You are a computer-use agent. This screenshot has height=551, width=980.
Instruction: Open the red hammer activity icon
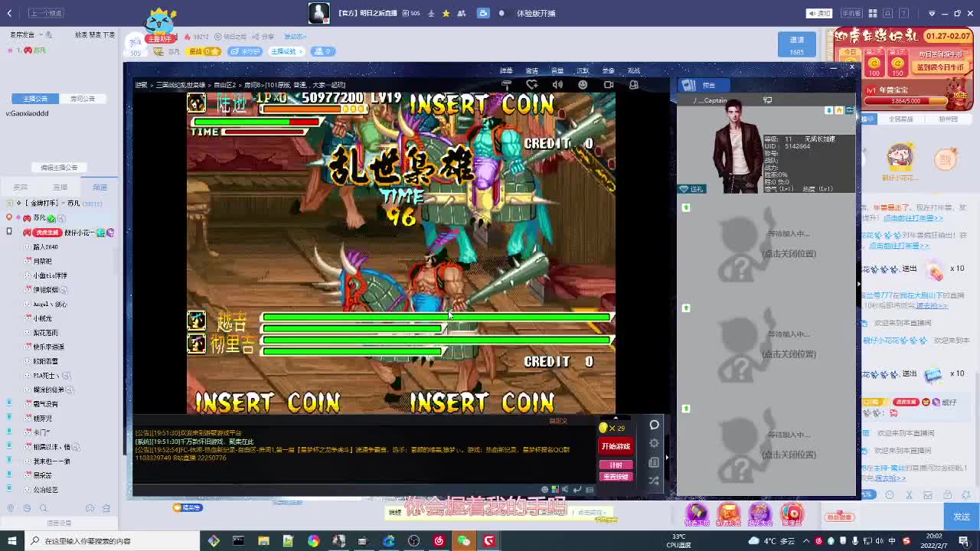tap(697, 514)
